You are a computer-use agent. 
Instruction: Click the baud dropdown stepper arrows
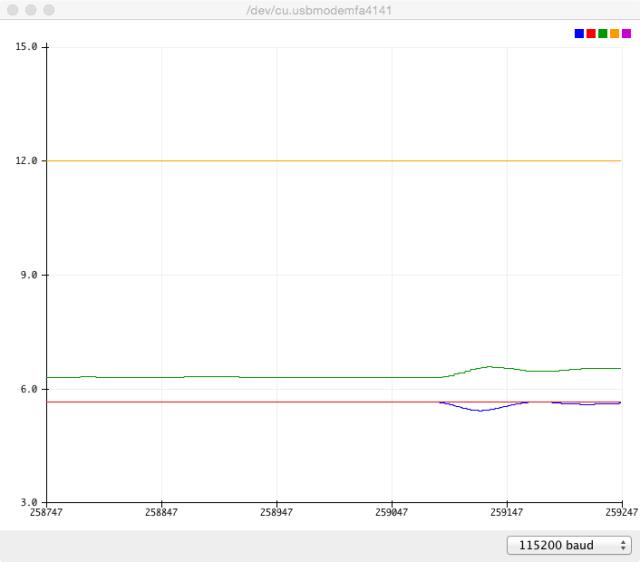[624, 545]
